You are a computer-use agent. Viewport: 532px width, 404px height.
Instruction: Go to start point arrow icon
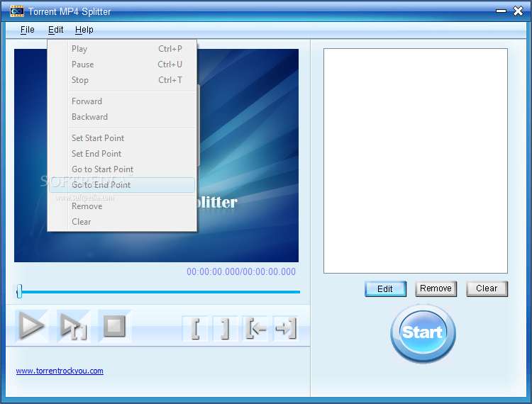(x=255, y=328)
